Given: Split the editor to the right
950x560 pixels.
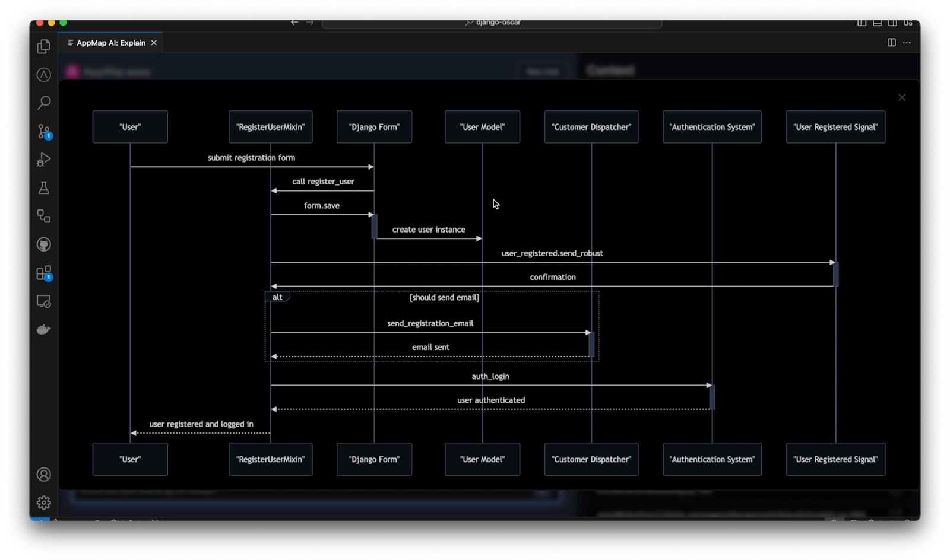Looking at the screenshot, I should [891, 43].
